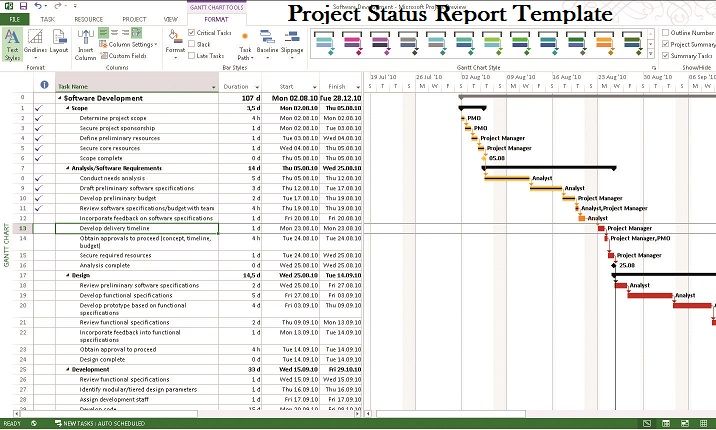The height and width of the screenshot is (430, 716).
Task: Open the FILE tab
Action: point(15,19)
